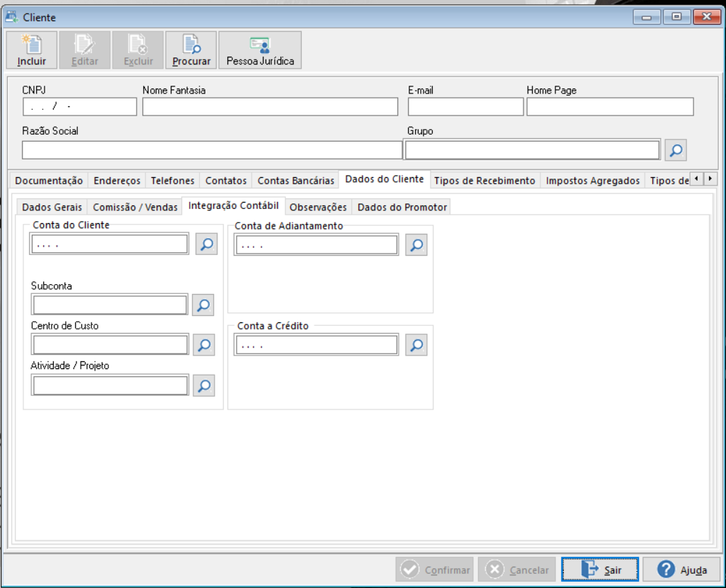The height and width of the screenshot is (588, 726).
Task: Focus the CNPJ input field
Action: click(79, 106)
